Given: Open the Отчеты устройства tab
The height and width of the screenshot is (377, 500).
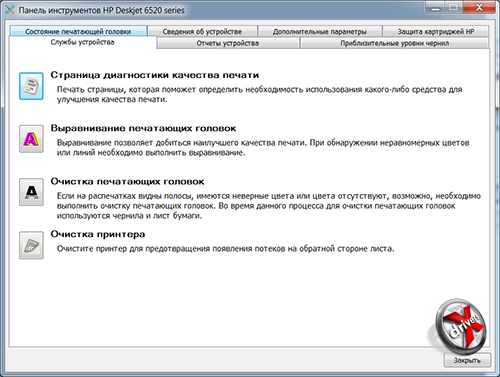Looking at the screenshot, I should pos(228,43).
